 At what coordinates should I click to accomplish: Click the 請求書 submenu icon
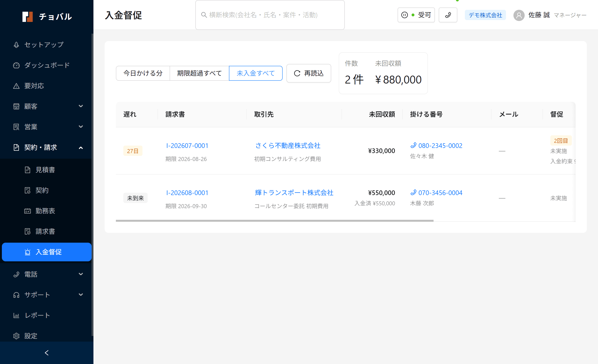click(x=27, y=231)
